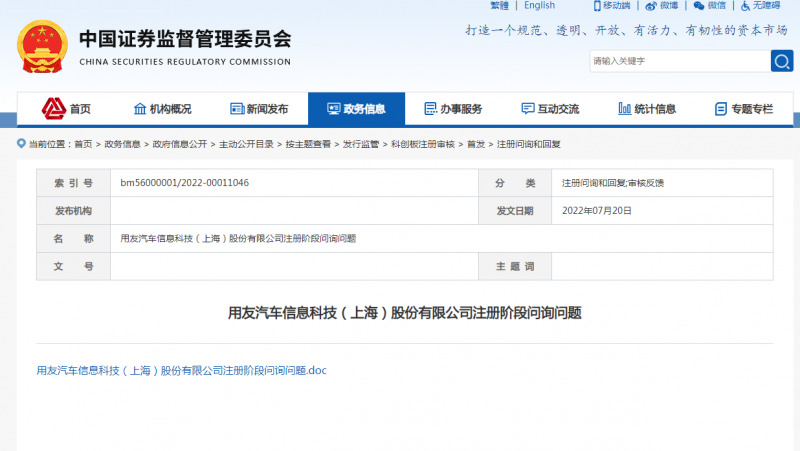The height and width of the screenshot is (451, 800).
Task: Open the 互动交流 navigation tab
Action: click(x=551, y=109)
